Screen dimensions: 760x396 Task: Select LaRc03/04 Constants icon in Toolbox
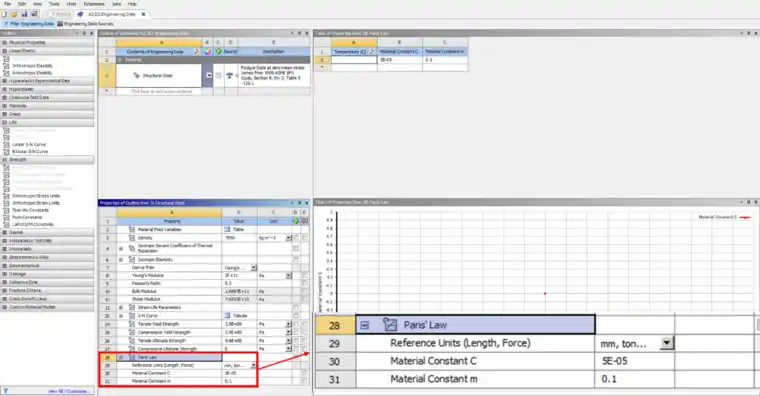tap(6, 224)
